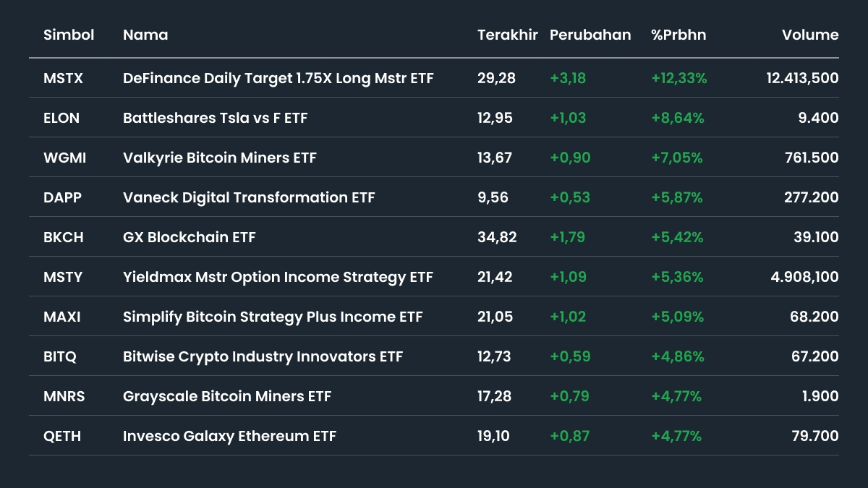868x488 pixels.
Task: Click the Terakhir column header
Action: (507, 35)
